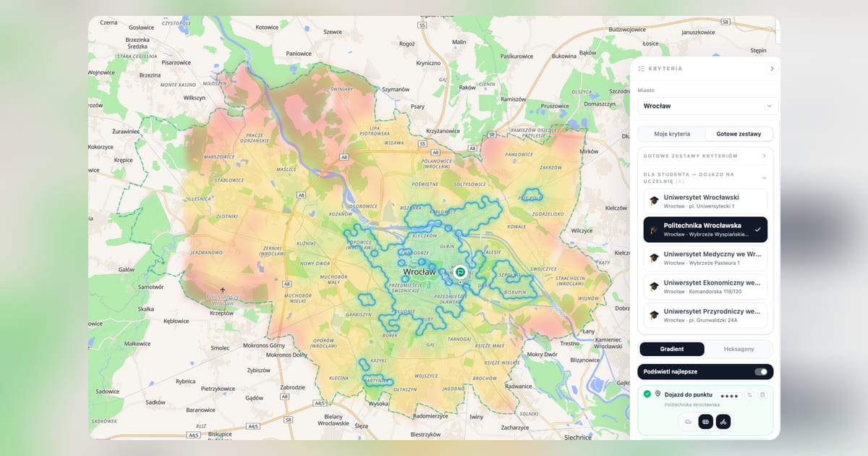Select public transit bus travel mode
This screenshot has height=456, width=868.
pyautogui.click(x=705, y=421)
